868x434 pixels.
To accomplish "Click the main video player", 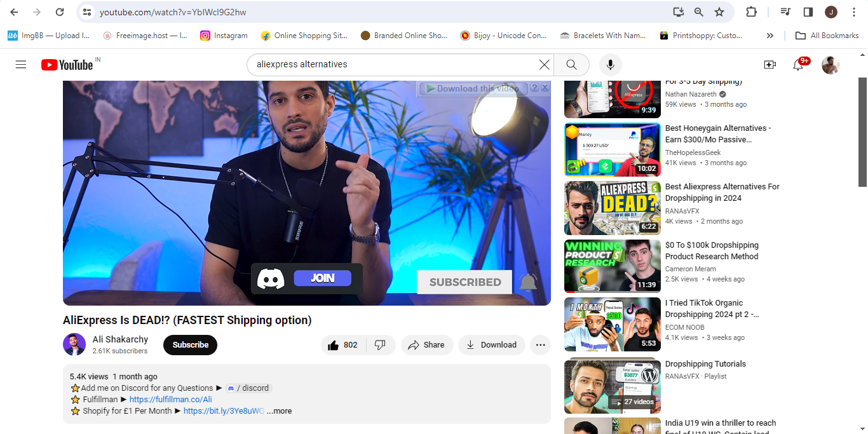I will 307,193.
